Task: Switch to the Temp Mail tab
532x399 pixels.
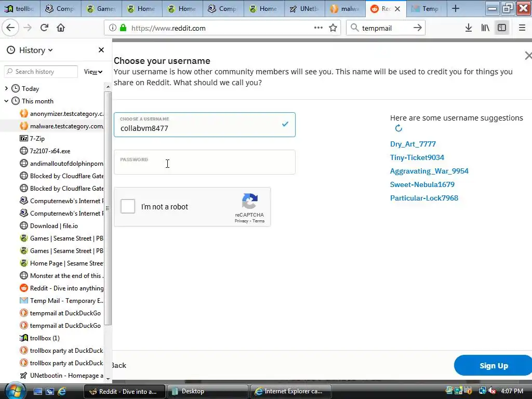Action: click(426, 9)
